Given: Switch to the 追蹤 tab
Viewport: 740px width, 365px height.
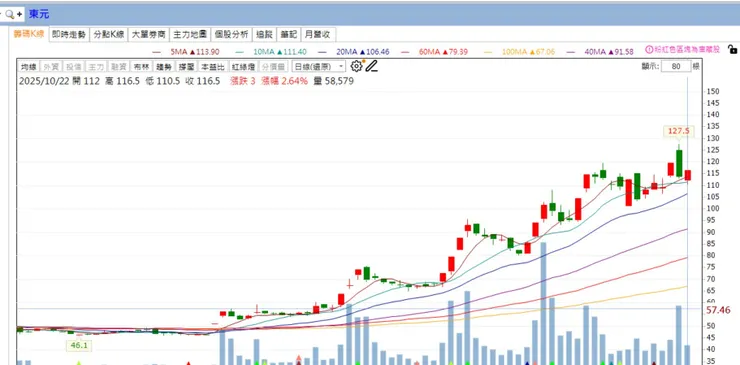Looking at the screenshot, I should coord(264,34).
